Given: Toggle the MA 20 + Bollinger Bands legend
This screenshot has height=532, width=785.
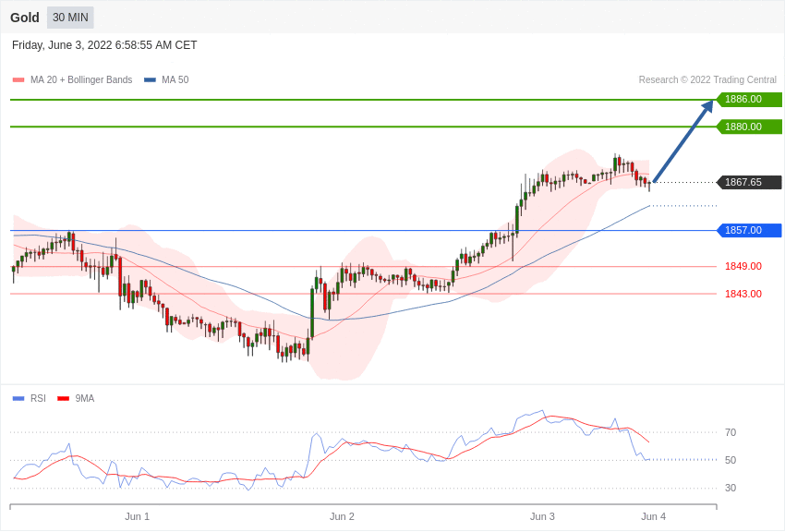Looking at the screenshot, I should click(x=80, y=80).
